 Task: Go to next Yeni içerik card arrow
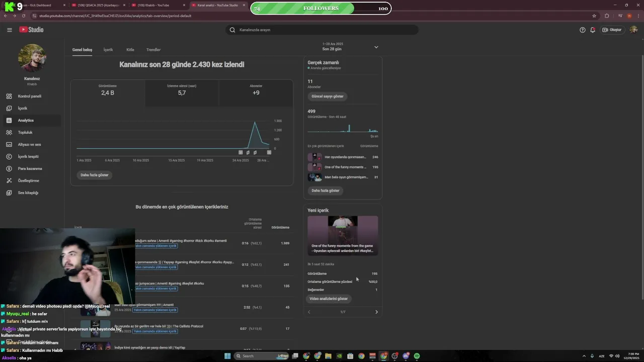point(376,312)
